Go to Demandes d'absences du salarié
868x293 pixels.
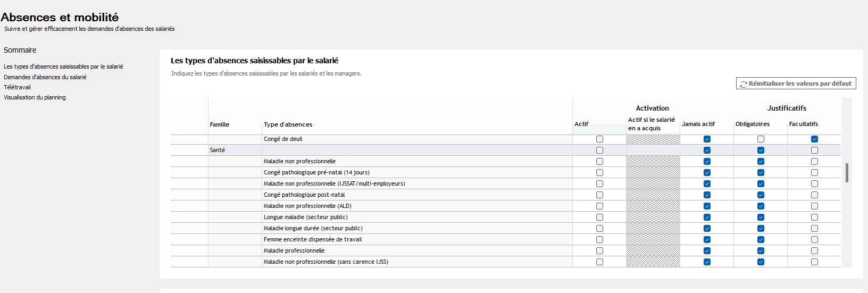[x=45, y=77]
